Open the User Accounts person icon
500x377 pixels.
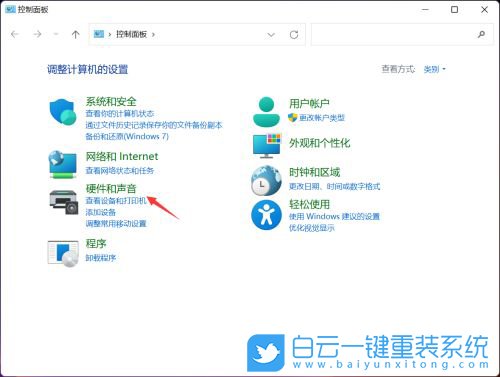pos(266,111)
